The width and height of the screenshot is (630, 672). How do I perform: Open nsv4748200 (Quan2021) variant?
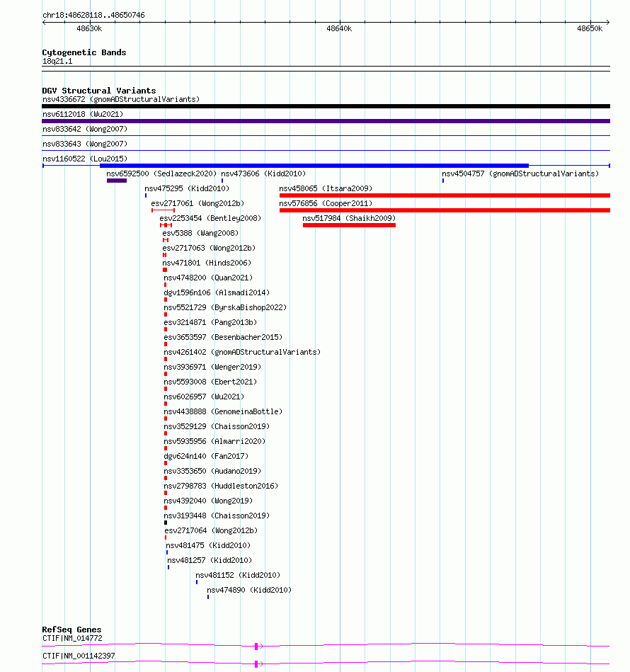click(208, 278)
